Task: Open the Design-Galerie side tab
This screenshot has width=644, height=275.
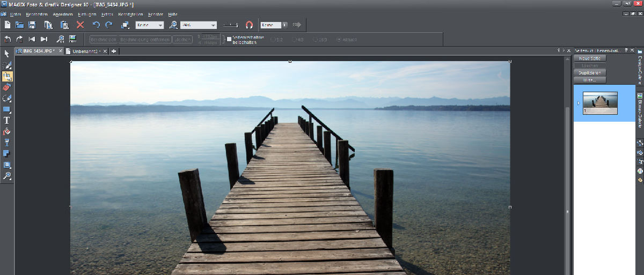Action: pos(640,68)
